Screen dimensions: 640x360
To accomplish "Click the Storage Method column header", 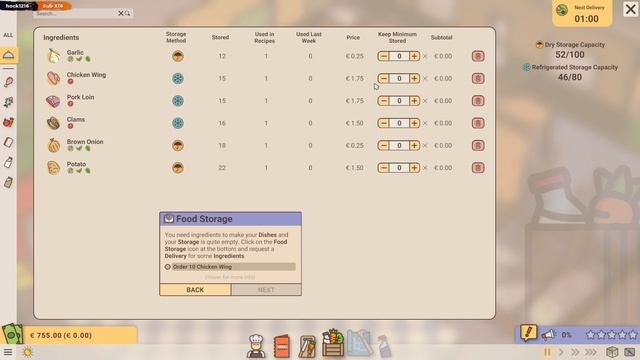I will (x=176, y=37).
